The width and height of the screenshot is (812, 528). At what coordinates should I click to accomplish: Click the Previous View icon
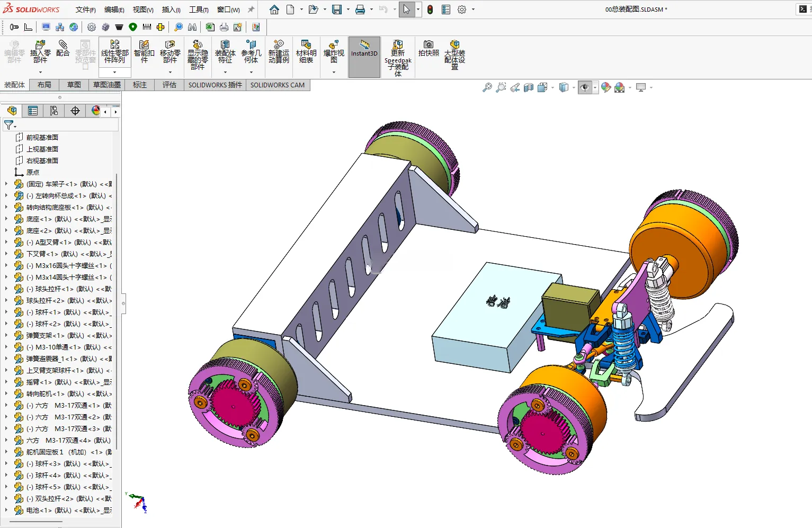515,87
